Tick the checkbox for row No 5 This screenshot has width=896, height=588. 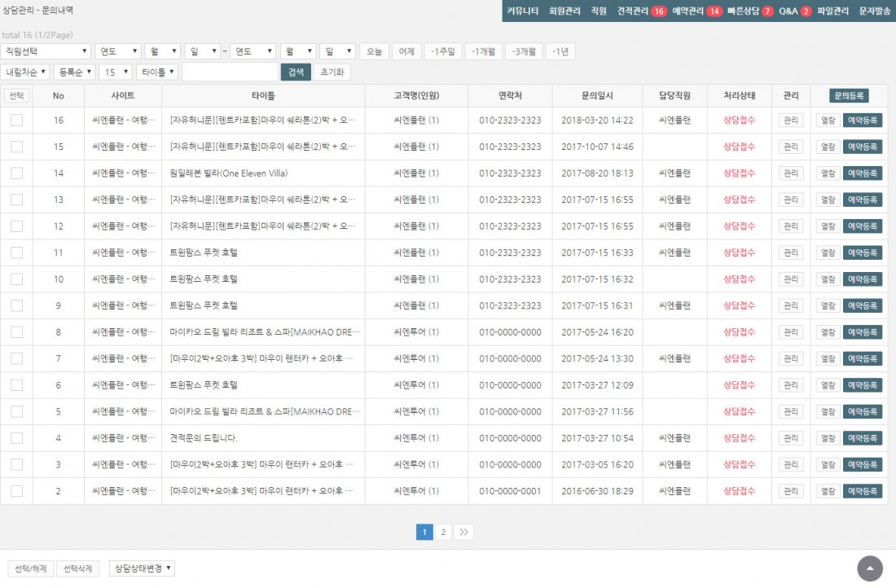point(16,411)
